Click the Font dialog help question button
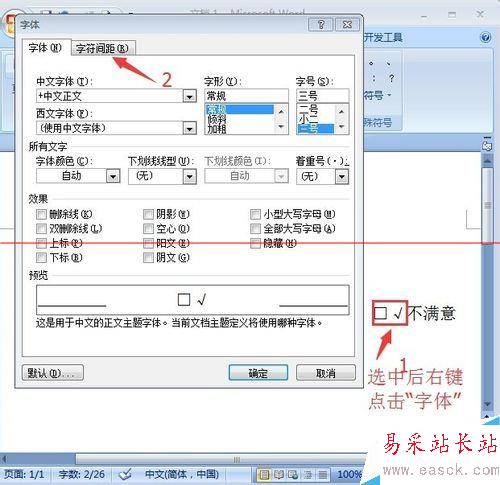 (321, 25)
